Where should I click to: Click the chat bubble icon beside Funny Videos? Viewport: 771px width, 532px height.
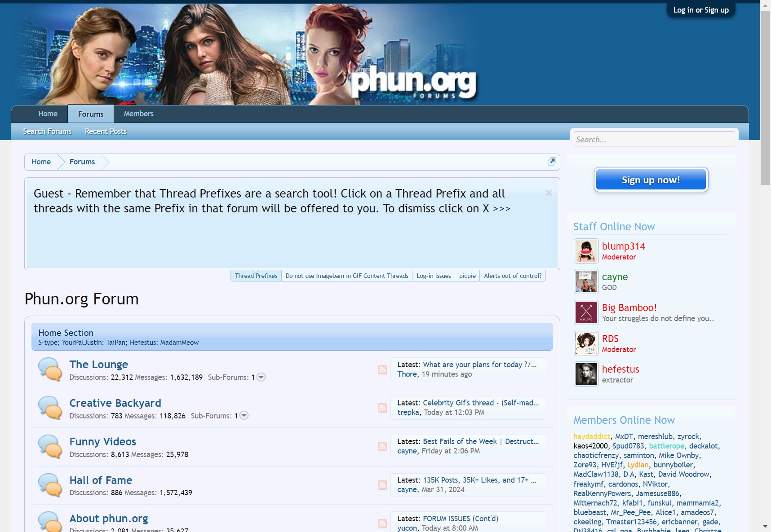click(50, 447)
